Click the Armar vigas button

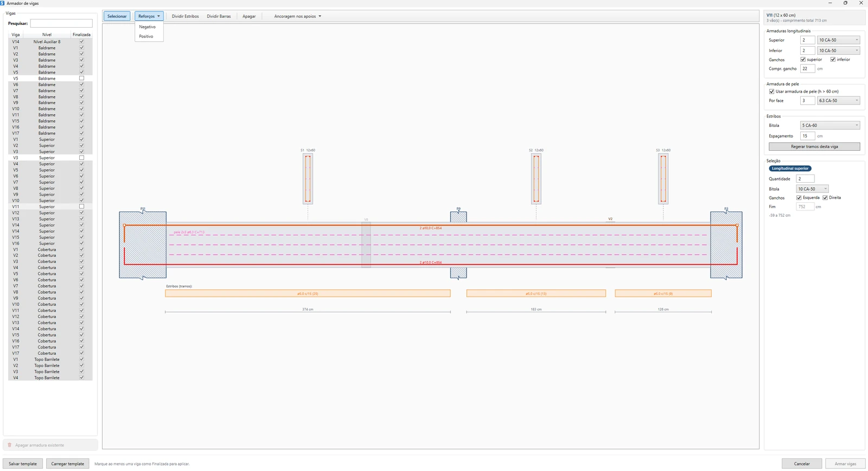coord(845,464)
